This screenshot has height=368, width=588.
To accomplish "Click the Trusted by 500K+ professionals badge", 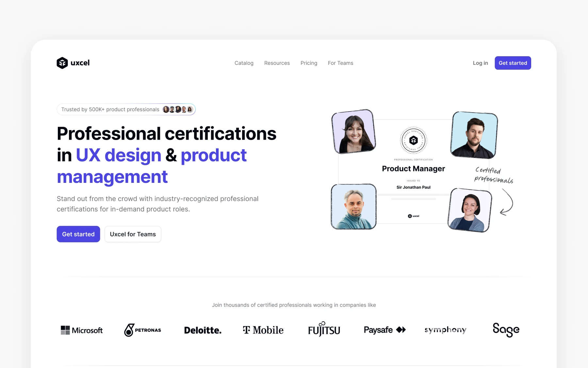I will (x=126, y=109).
